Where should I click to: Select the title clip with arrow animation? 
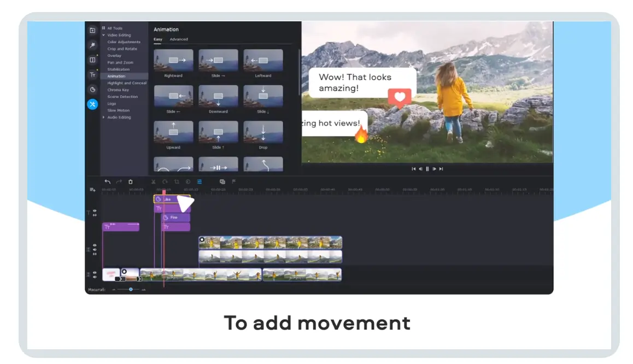[x=121, y=227]
